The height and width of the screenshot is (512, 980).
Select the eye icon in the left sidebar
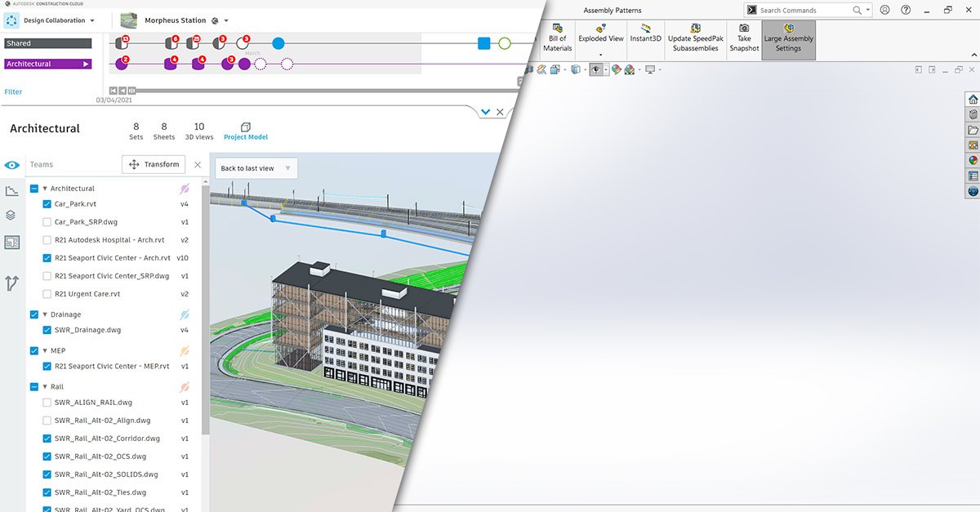[11, 164]
